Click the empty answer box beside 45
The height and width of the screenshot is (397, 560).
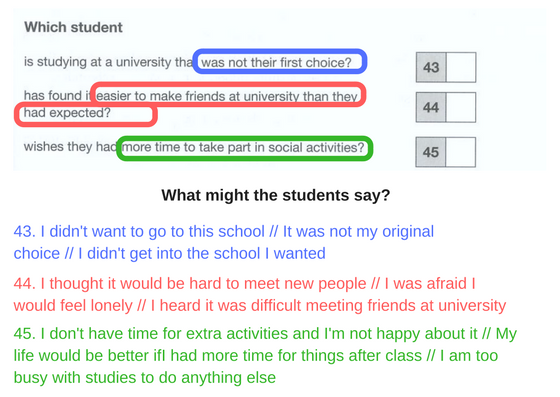(x=461, y=152)
